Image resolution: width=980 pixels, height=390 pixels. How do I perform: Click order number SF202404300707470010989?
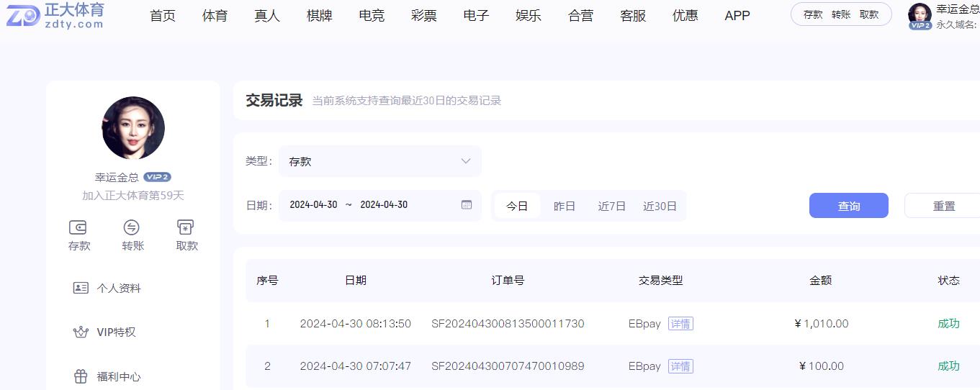pos(508,366)
